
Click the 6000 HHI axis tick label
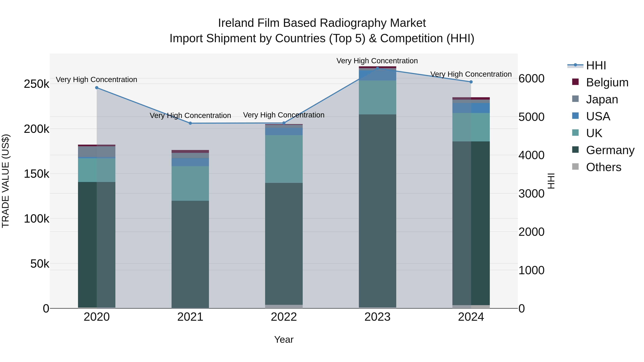point(531,78)
